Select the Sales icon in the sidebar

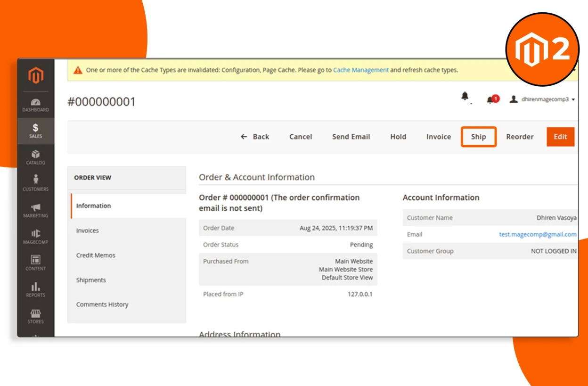pyautogui.click(x=35, y=131)
